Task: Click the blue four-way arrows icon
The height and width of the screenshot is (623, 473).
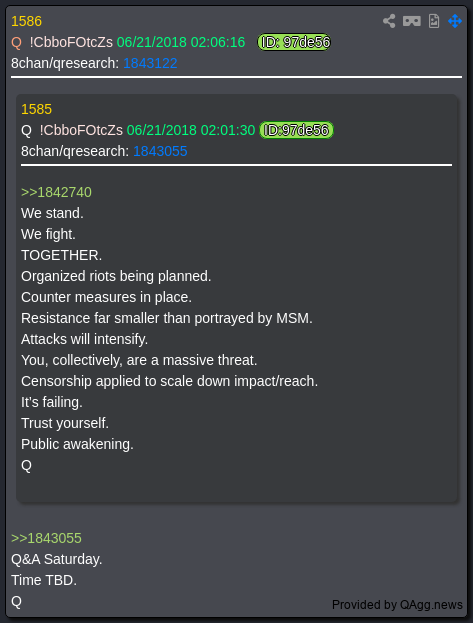Action: [455, 21]
